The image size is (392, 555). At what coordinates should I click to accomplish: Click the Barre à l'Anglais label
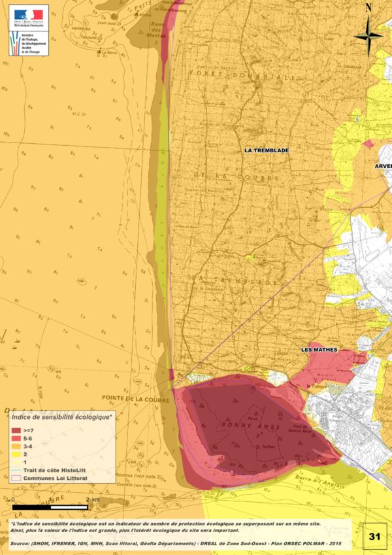320,482
